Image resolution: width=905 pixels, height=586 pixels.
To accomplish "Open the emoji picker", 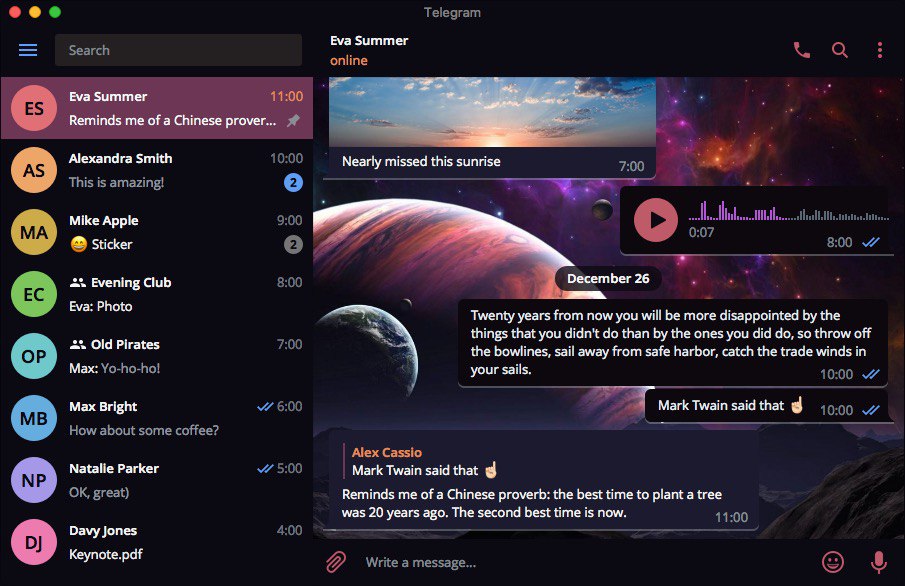I will (832, 562).
